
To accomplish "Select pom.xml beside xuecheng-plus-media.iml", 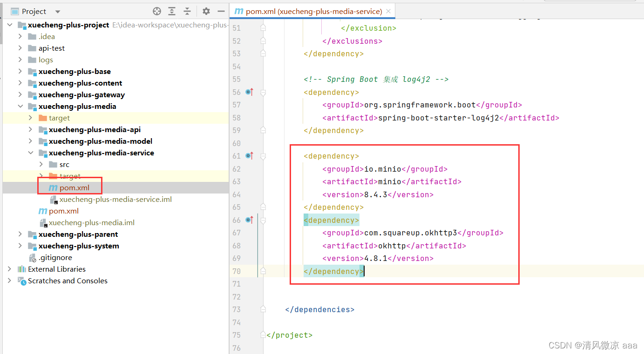I will (x=64, y=211).
